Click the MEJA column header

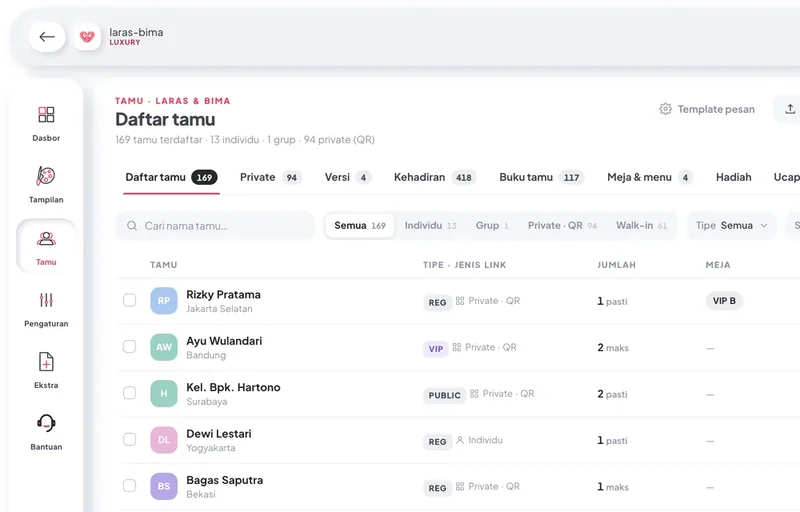718,265
